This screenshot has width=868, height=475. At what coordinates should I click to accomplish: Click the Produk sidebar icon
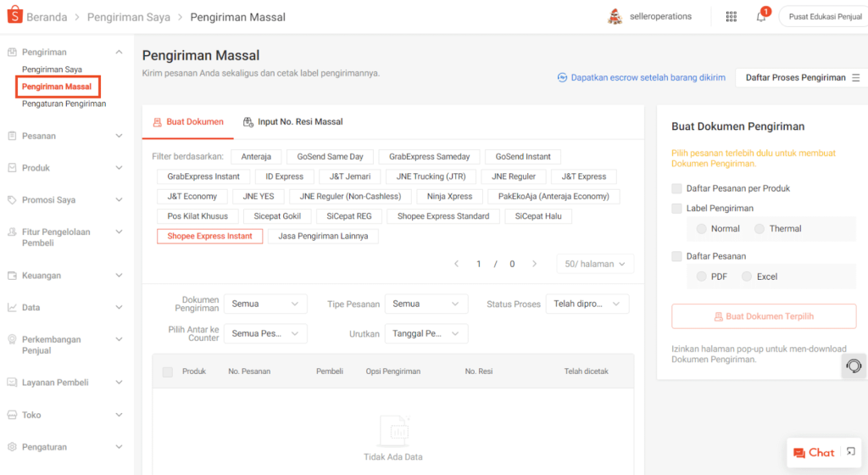12,168
